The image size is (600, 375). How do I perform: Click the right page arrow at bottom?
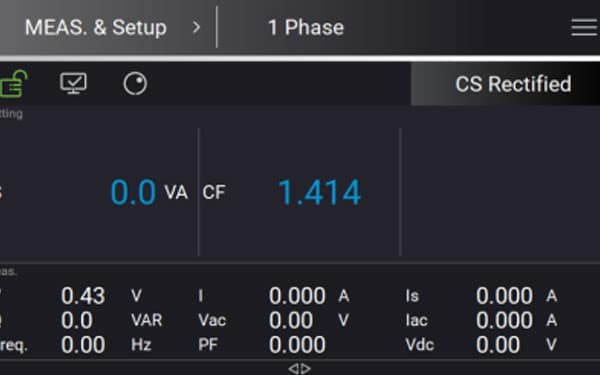[x=305, y=368]
